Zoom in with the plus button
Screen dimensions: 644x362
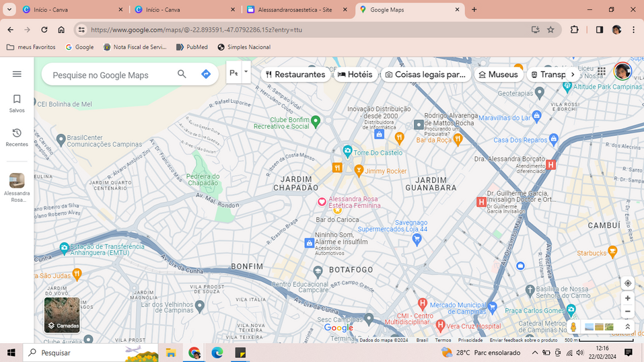point(628,298)
